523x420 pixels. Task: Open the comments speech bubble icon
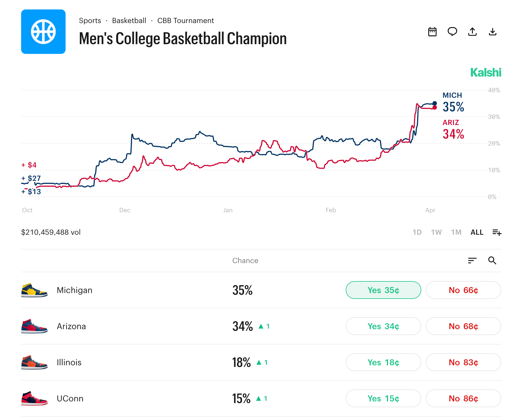452,32
